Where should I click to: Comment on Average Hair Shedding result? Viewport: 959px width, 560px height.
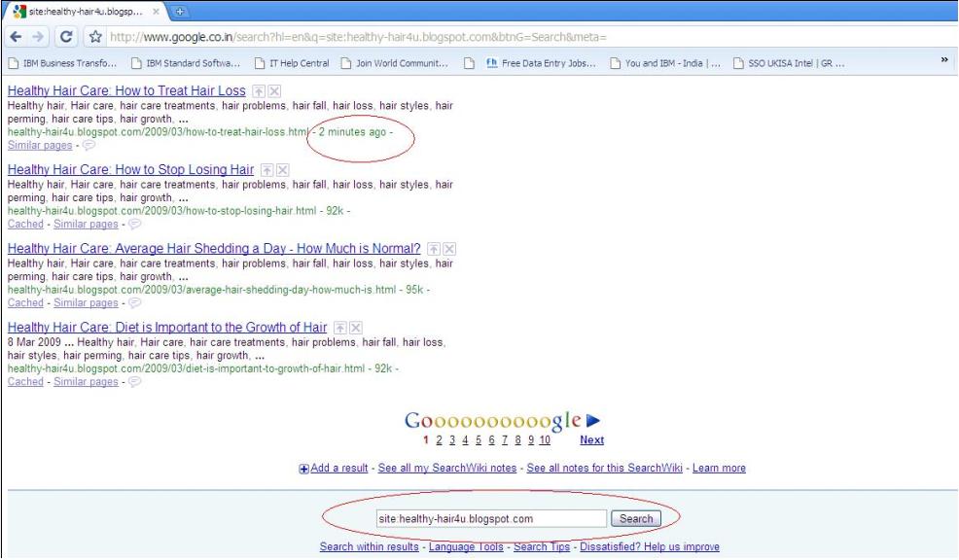tap(134, 303)
